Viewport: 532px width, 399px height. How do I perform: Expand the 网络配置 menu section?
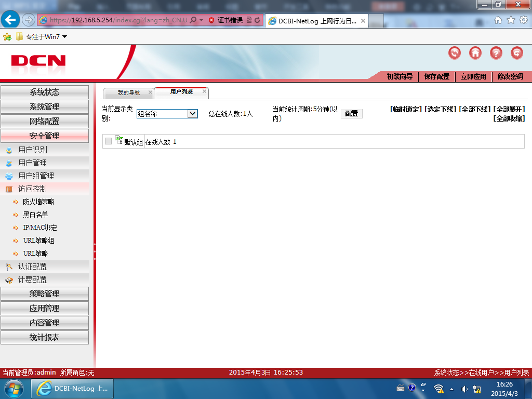click(45, 122)
